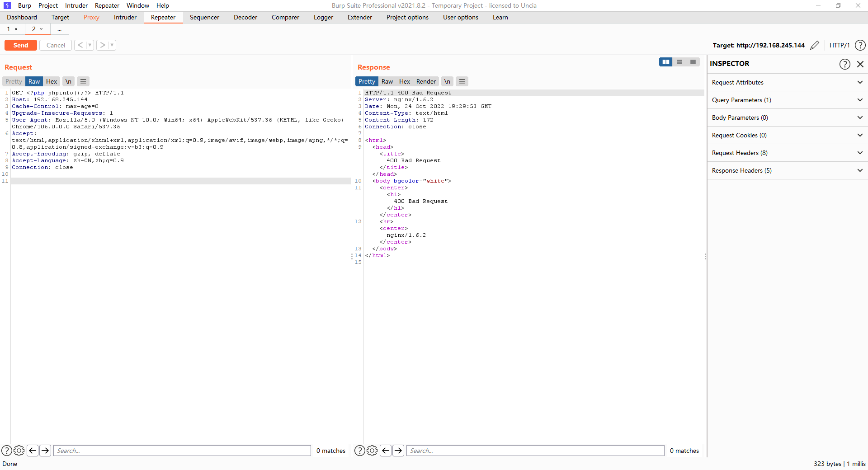This screenshot has width=868, height=470.
Task: Go to previous request search match
Action: [x=33, y=451]
